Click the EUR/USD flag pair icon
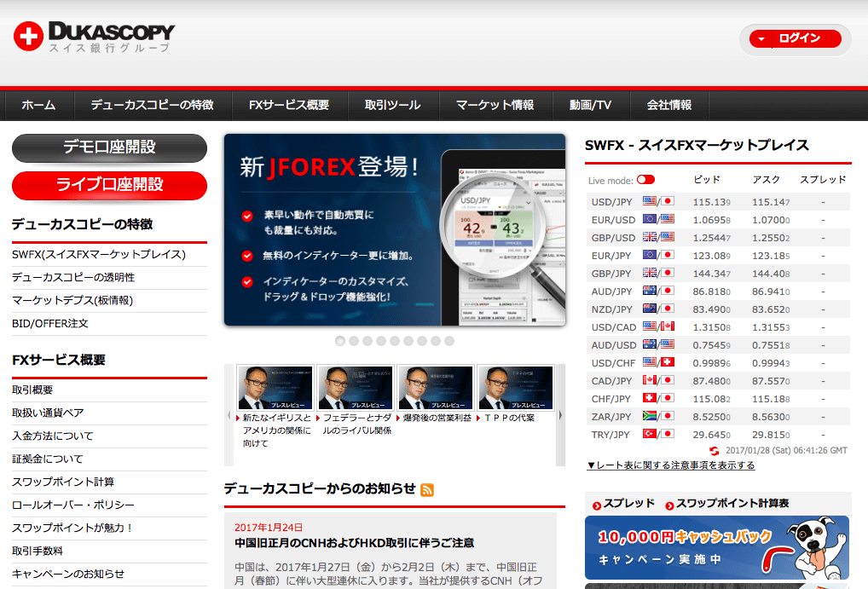Viewport: 868px width, 589px height. coord(658,219)
